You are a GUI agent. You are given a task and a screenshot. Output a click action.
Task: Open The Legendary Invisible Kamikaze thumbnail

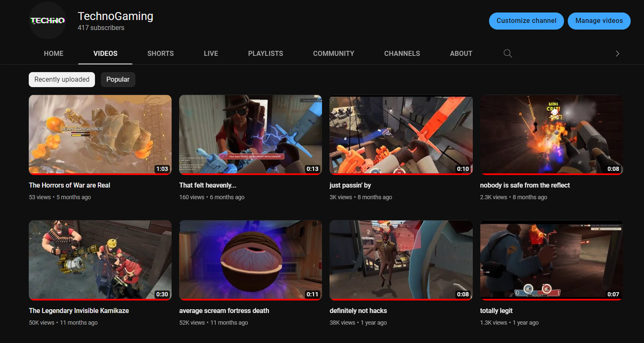100,260
